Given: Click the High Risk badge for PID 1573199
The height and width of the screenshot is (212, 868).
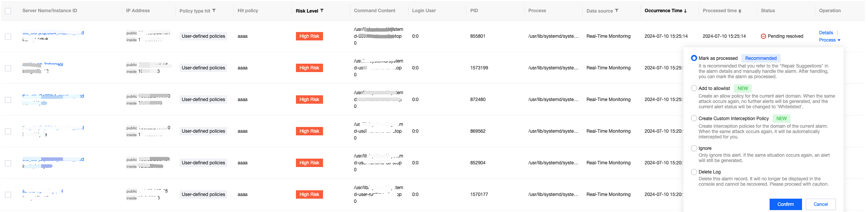Looking at the screenshot, I should pos(309,68).
